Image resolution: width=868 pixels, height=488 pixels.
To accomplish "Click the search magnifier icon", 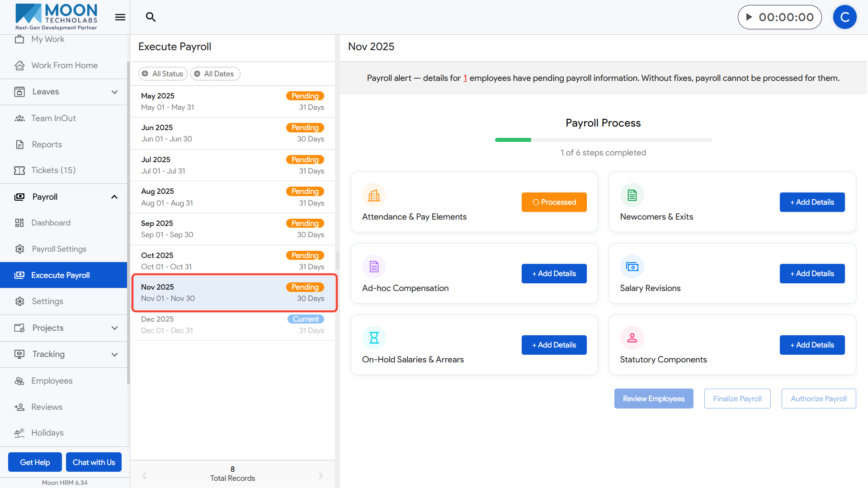I will pos(151,17).
